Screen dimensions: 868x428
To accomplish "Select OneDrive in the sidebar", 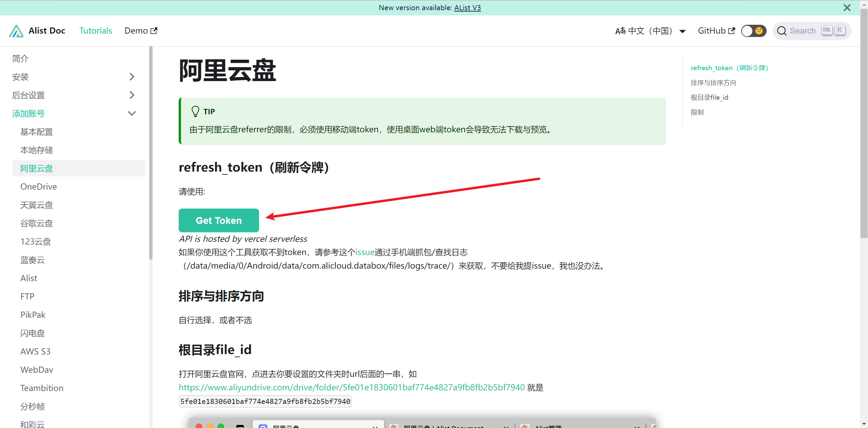I will pos(39,187).
